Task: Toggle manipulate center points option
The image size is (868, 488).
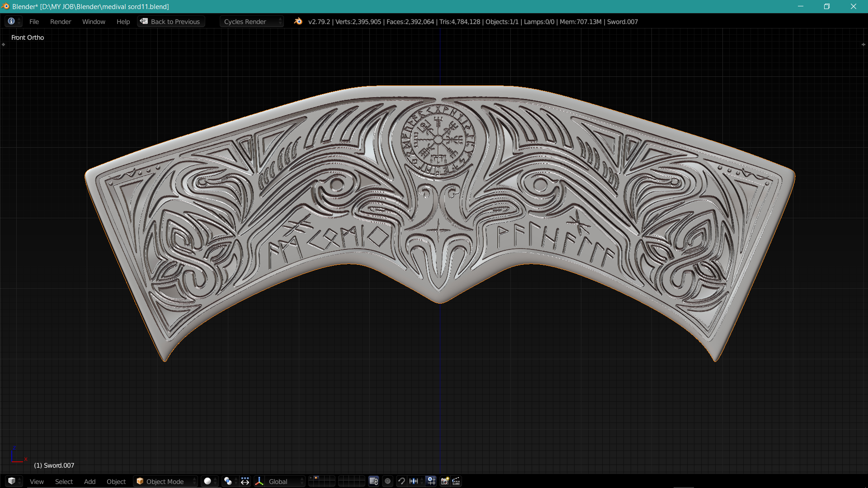Action: [x=245, y=481]
